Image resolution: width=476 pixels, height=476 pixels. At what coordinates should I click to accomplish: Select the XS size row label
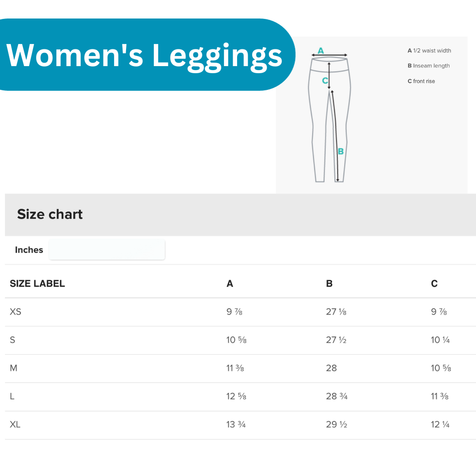click(x=15, y=312)
